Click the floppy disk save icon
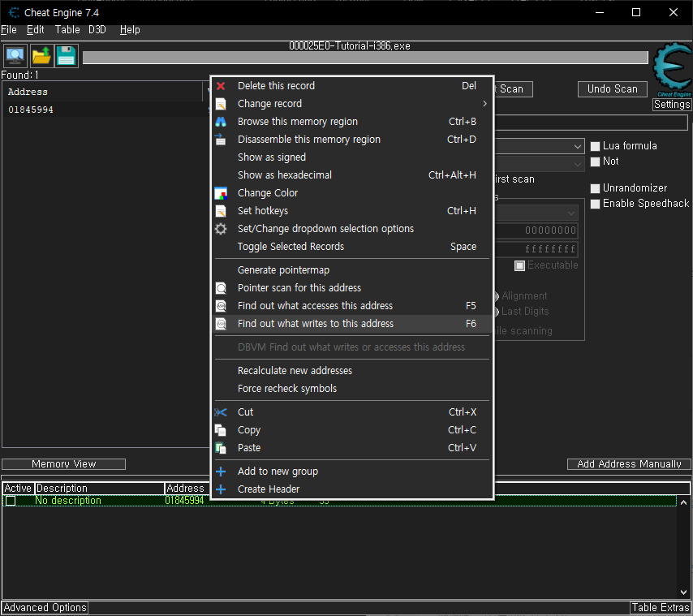Image resolution: width=693 pixels, height=616 pixels. [x=67, y=56]
